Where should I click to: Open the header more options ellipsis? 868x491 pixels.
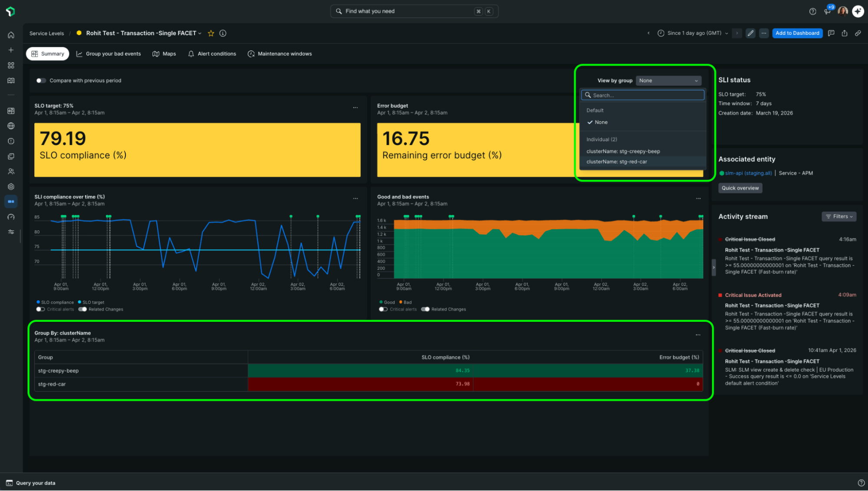[x=764, y=33]
